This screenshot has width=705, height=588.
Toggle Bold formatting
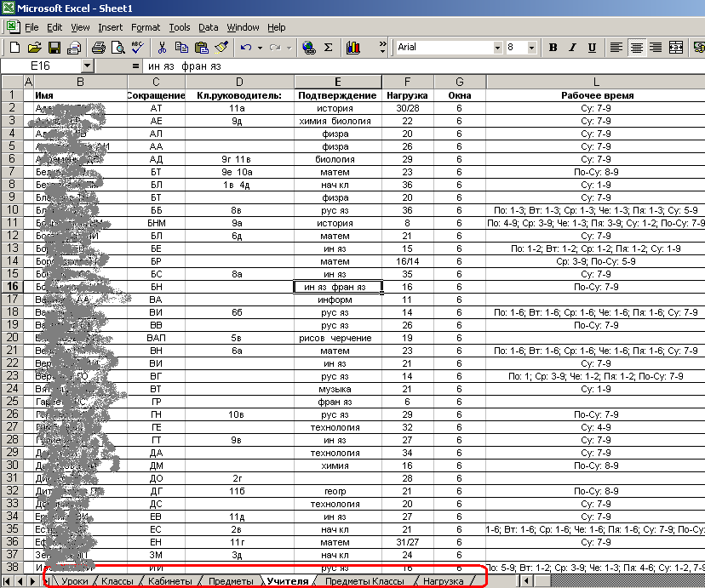tap(553, 48)
